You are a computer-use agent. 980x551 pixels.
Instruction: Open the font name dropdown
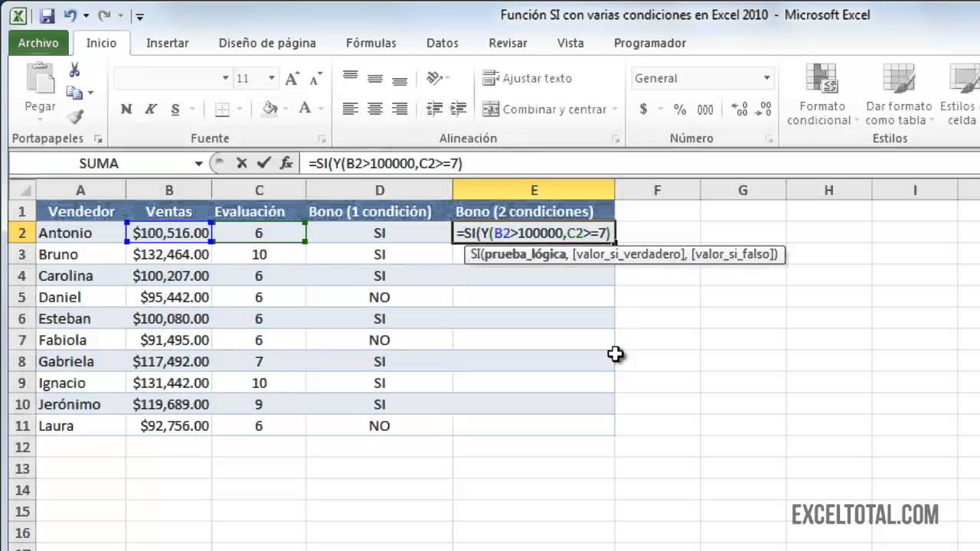click(x=225, y=78)
